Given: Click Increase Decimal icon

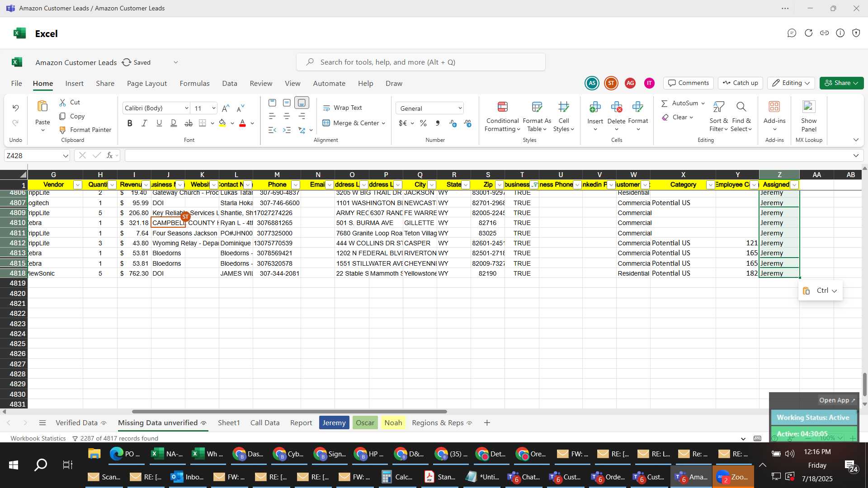Looking at the screenshot, I should (x=453, y=123).
